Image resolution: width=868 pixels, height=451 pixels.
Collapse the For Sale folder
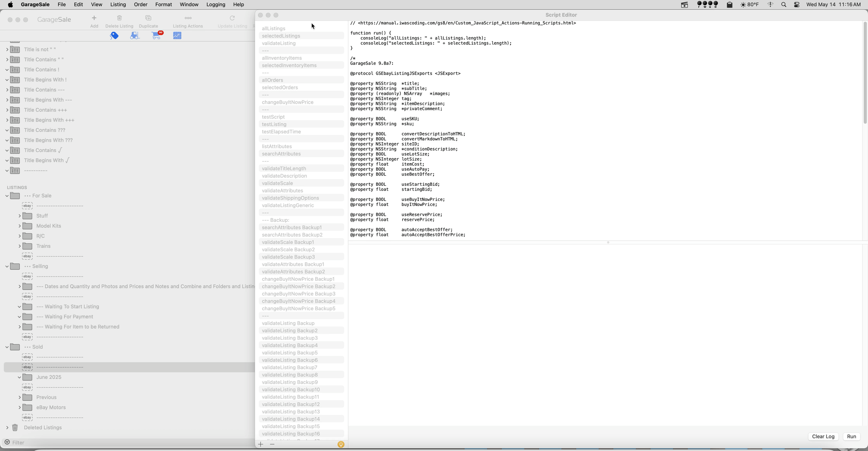[x=7, y=196]
